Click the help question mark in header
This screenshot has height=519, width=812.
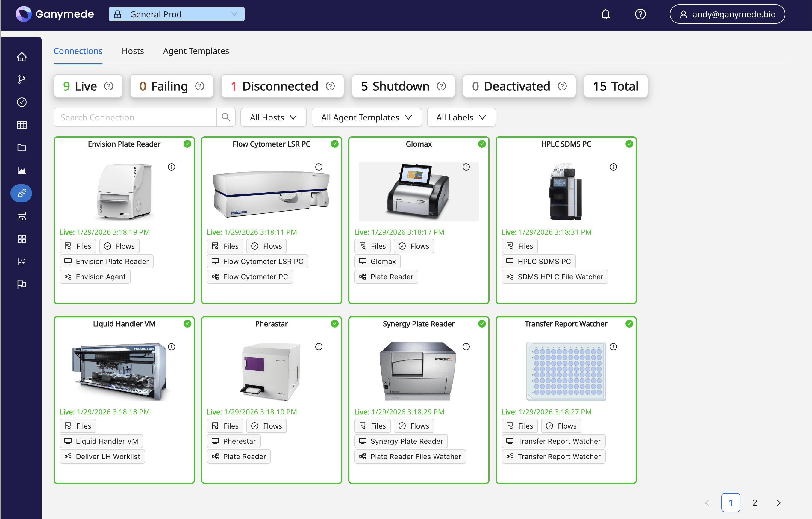click(640, 14)
